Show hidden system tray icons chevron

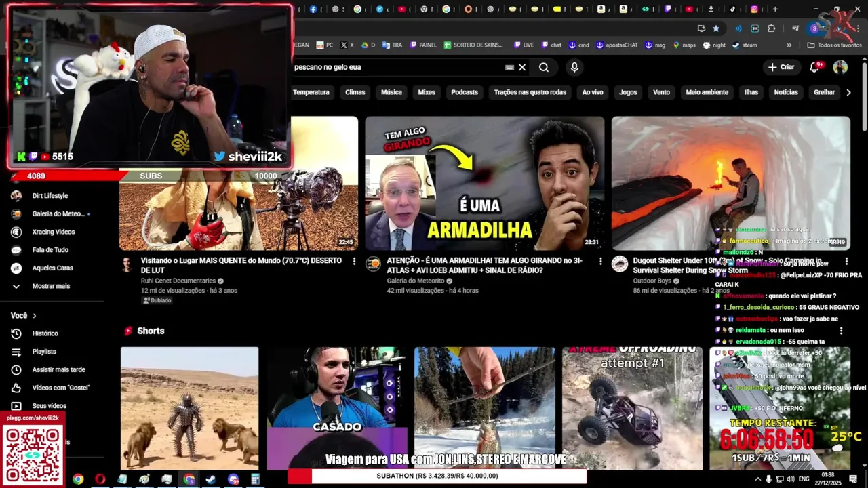click(x=758, y=479)
